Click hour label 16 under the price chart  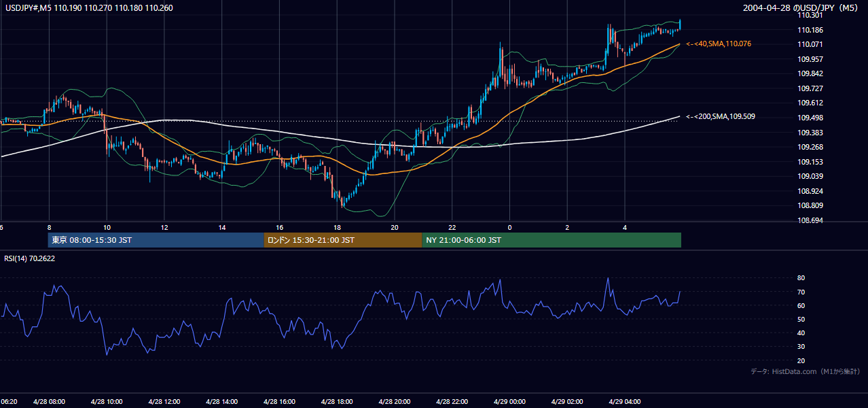click(279, 227)
